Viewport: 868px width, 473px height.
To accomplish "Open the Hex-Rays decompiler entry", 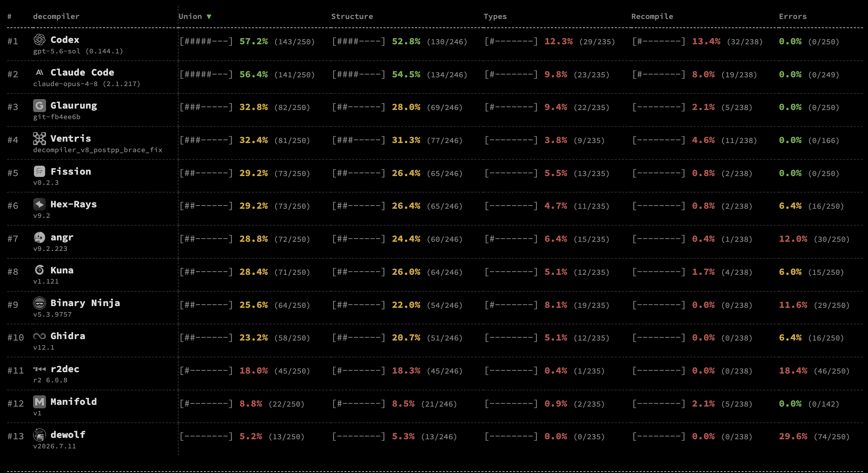I will point(73,204).
